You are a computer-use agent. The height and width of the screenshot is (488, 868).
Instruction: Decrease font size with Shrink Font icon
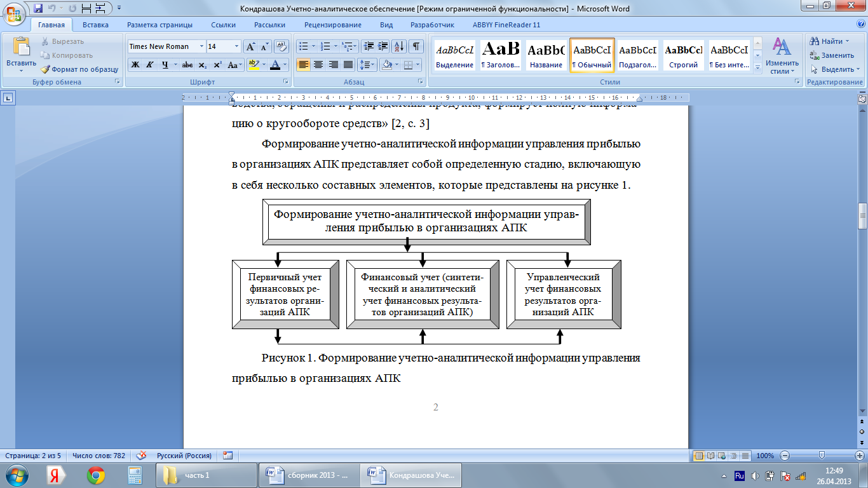264,46
